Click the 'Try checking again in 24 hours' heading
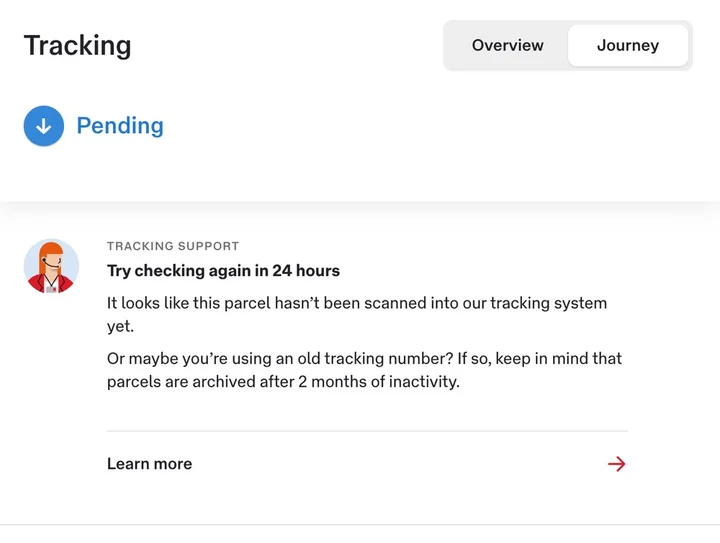 [223, 271]
